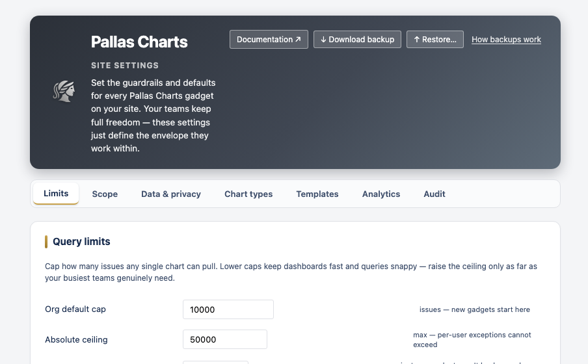Go to the Chart types tab
This screenshot has height=364, width=588.
[x=248, y=194]
